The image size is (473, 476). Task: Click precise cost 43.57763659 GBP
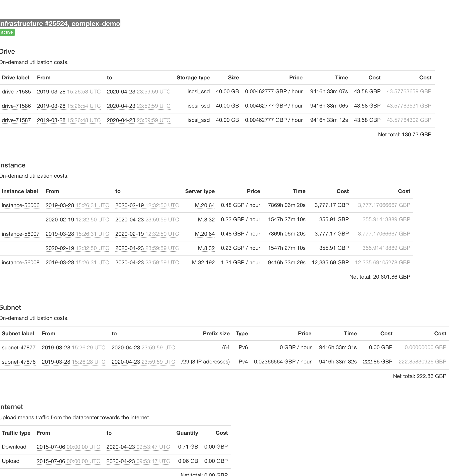click(409, 91)
